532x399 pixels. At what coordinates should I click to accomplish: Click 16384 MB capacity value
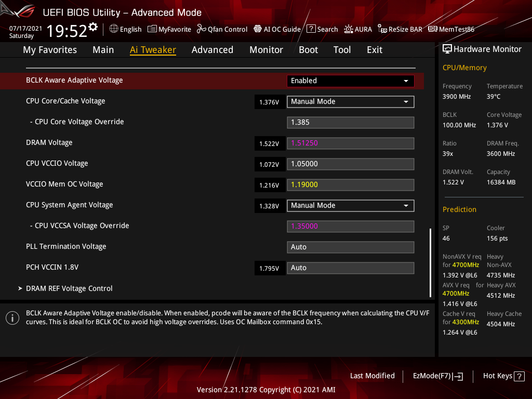pyautogui.click(x=501, y=182)
